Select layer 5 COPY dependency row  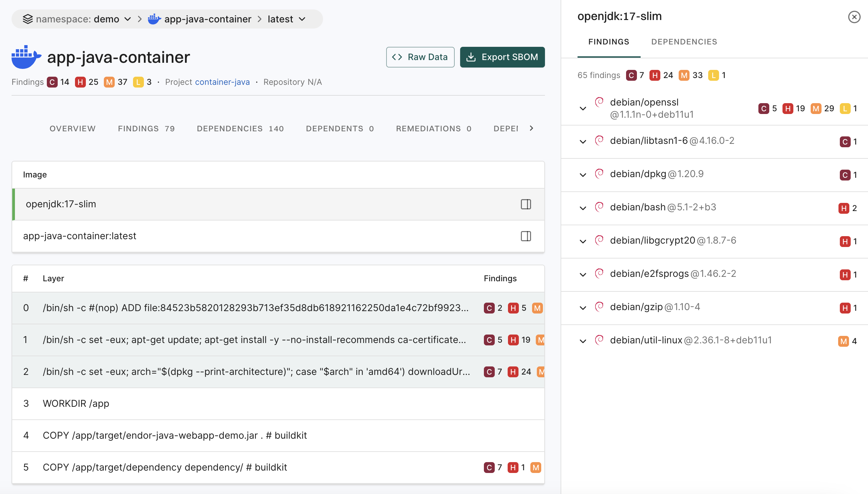coord(165,467)
